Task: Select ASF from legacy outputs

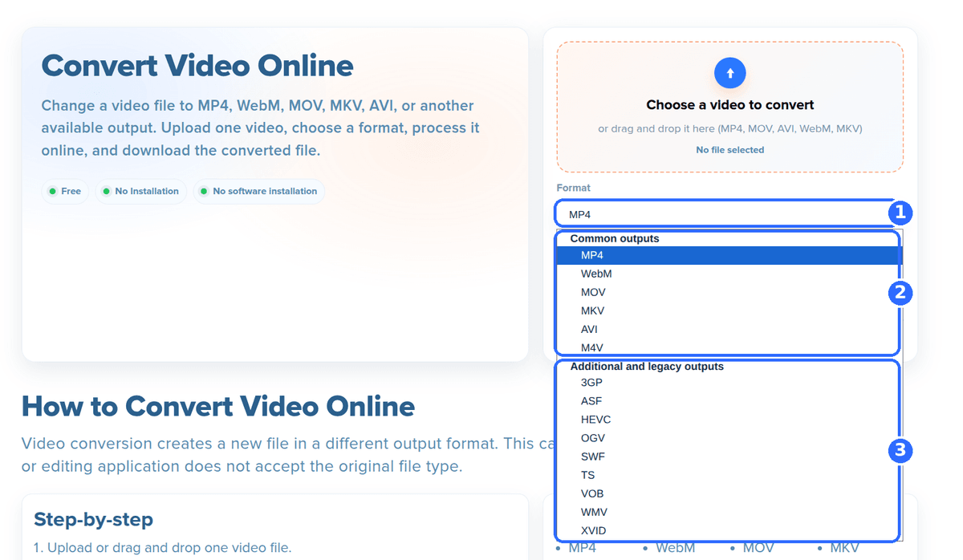Action: (729, 401)
